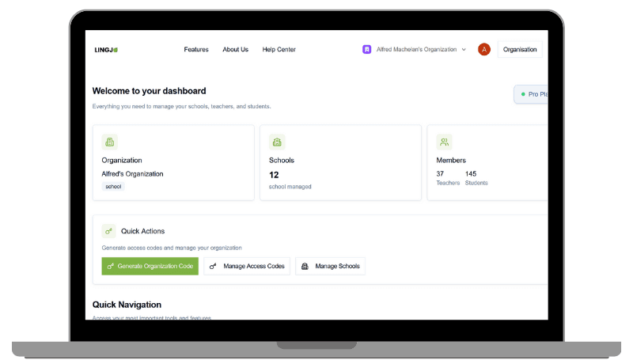Viewport: 633px width, 364px height.
Task: Open the Students link in Members card
Action: pos(476,183)
